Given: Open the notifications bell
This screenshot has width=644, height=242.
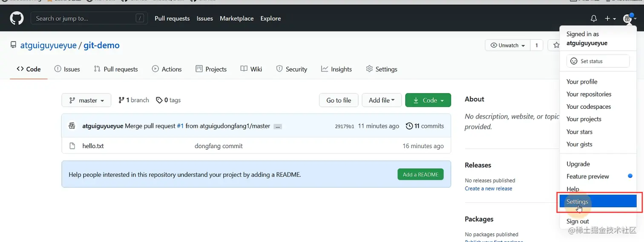Looking at the screenshot, I should click(593, 18).
